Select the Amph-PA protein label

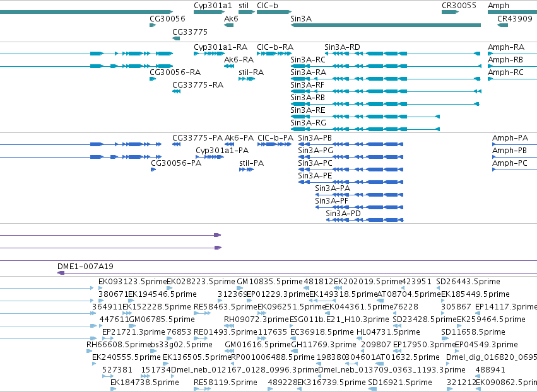(x=510, y=138)
